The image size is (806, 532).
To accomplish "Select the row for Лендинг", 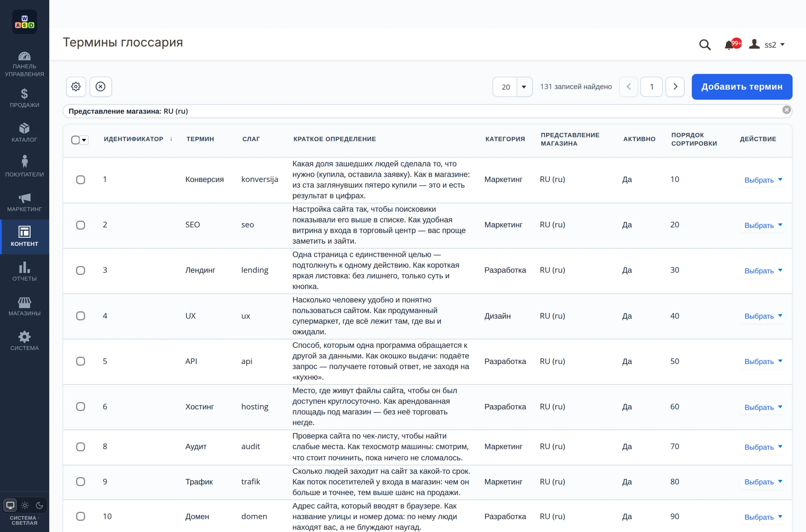I will click(80, 270).
